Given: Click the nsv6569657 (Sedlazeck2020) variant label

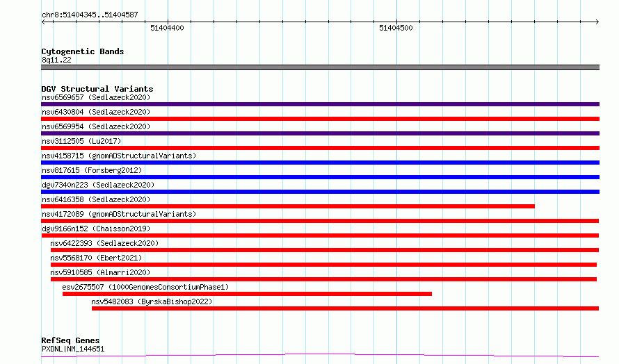Looking at the screenshot, I should [x=96, y=97].
